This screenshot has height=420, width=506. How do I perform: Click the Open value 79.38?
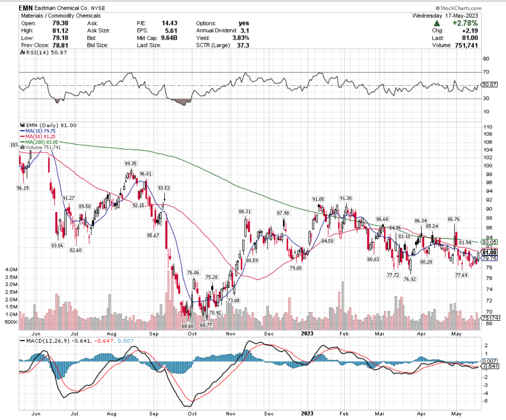coord(60,23)
